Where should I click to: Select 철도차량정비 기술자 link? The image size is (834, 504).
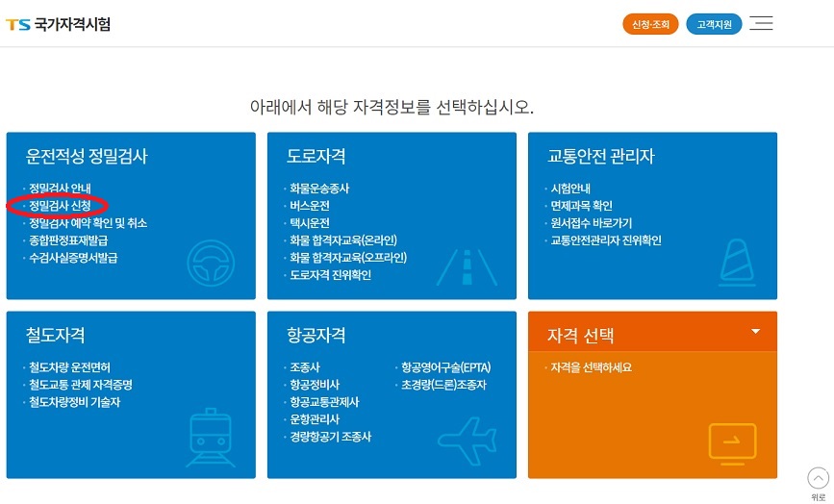74,402
